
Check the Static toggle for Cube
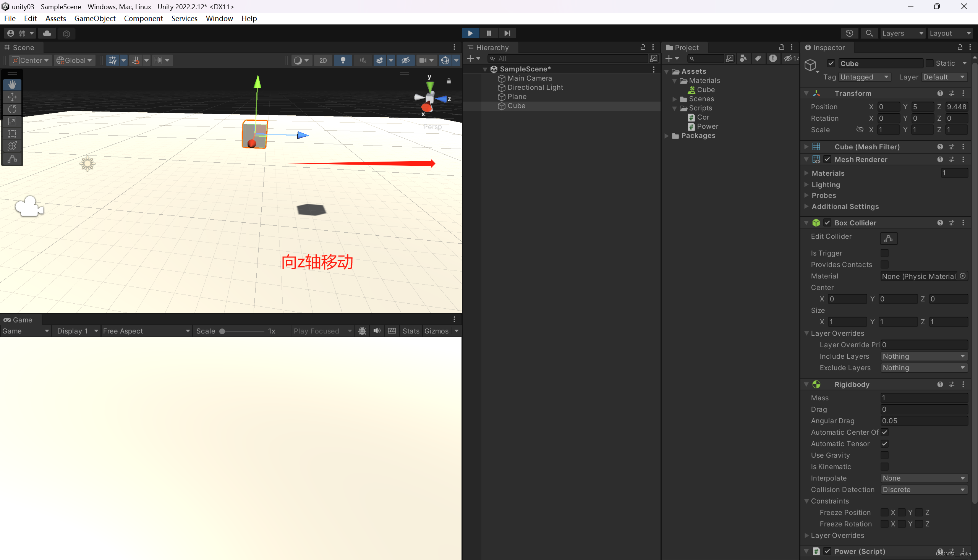930,63
